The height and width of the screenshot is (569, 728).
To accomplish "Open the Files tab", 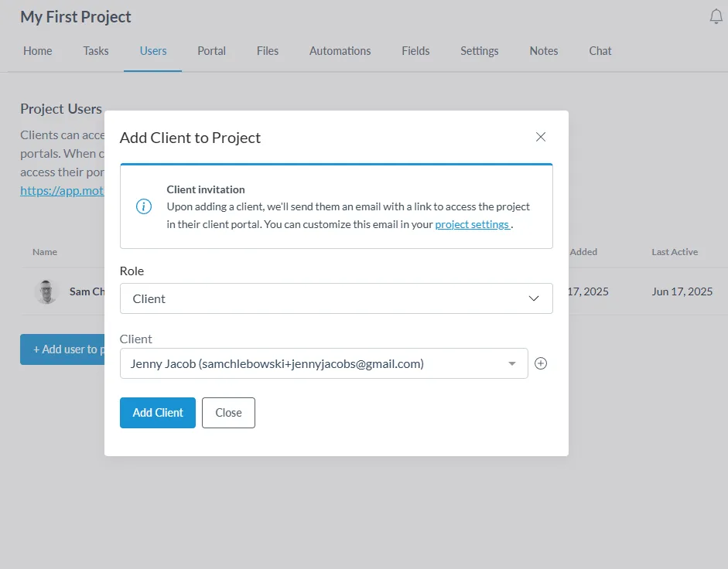I will tap(268, 51).
